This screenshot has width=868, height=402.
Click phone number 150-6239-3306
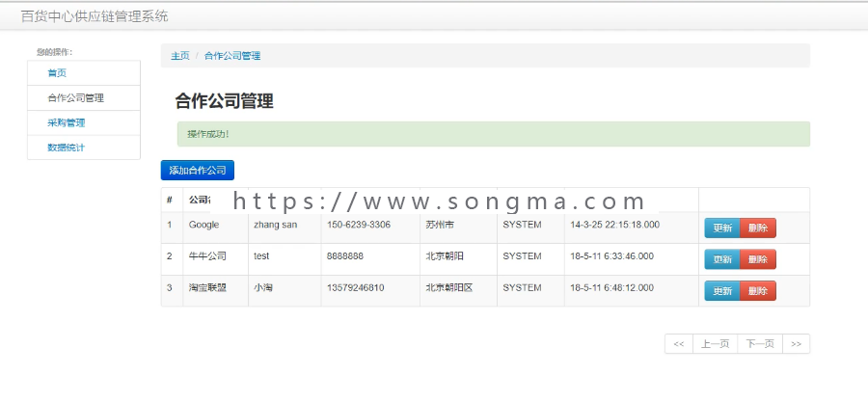click(x=358, y=225)
